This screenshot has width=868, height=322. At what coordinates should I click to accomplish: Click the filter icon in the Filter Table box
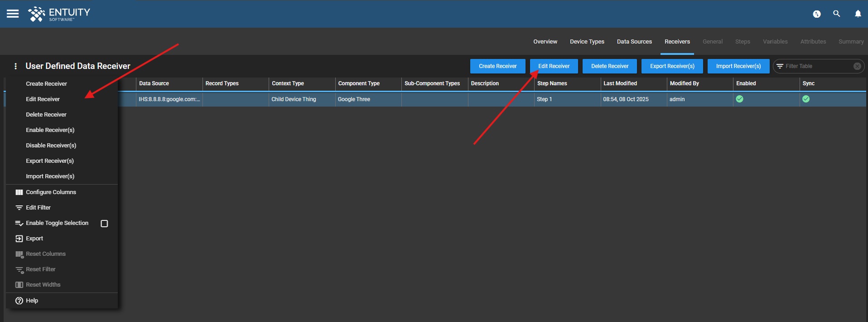tap(780, 66)
